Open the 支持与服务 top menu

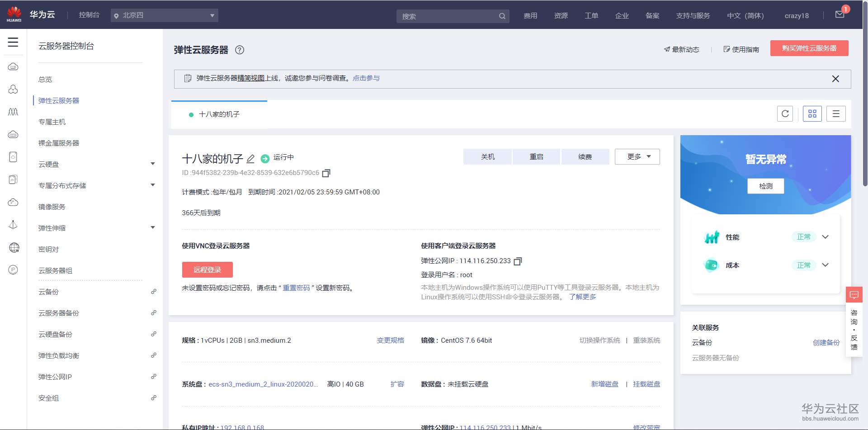(x=693, y=16)
